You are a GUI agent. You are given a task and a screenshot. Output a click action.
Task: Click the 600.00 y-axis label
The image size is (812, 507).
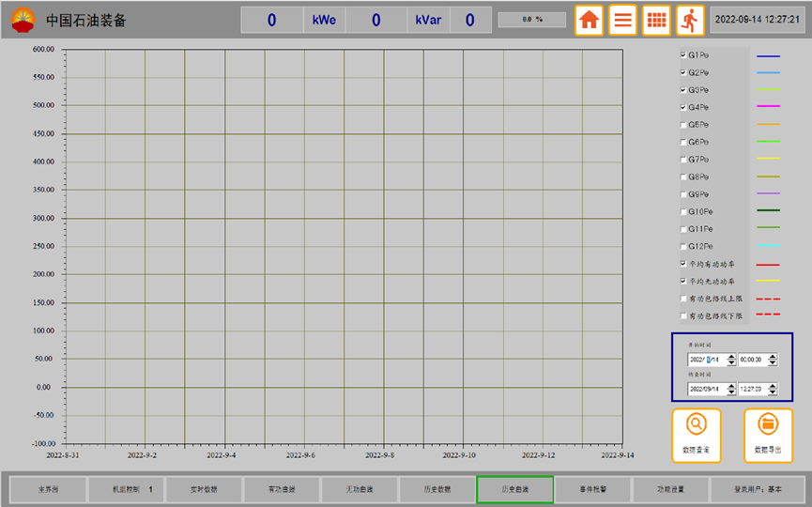pos(43,49)
